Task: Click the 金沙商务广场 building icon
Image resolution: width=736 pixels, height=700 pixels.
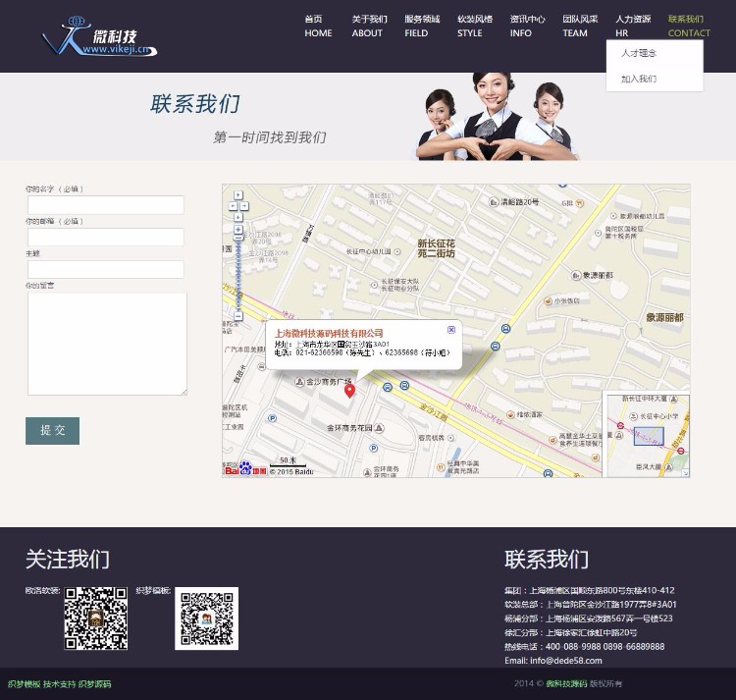Action: click(299, 382)
